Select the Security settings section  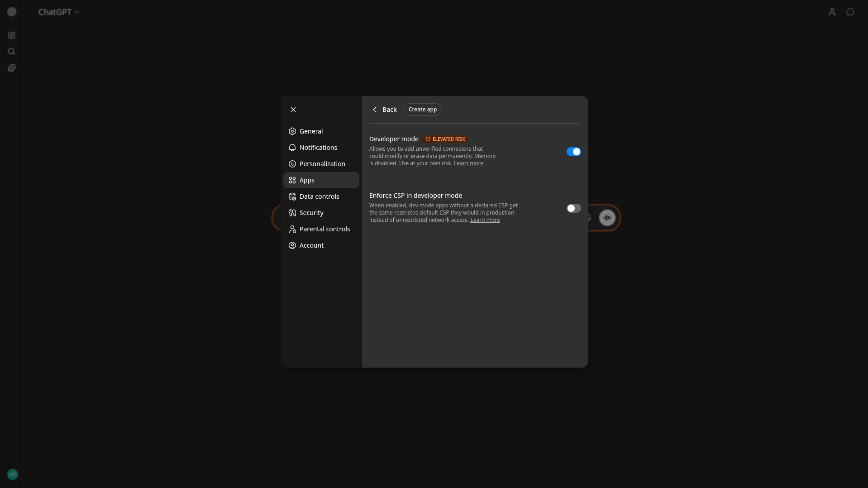310,213
